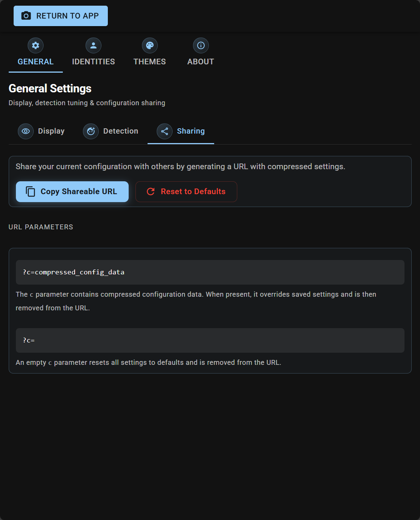Click the palette icon above THEMES

150,45
